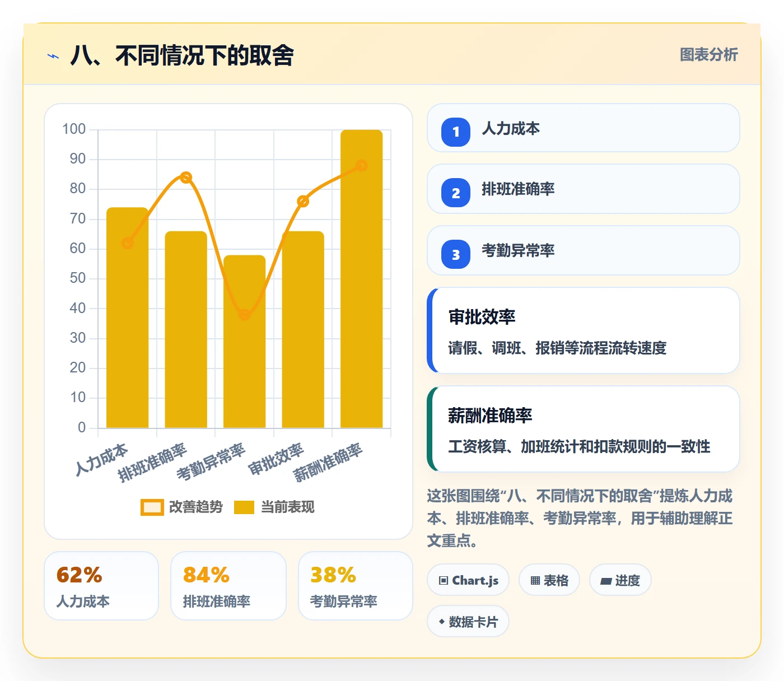Click the icon in the 进度 tag
784x681 pixels.
pos(606,581)
